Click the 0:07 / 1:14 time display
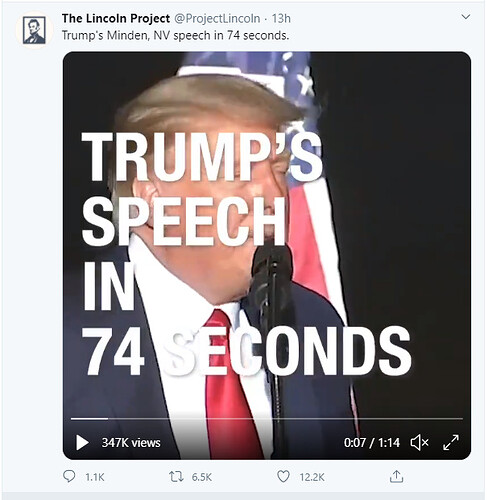This screenshot has height=500, width=487. click(372, 443)
